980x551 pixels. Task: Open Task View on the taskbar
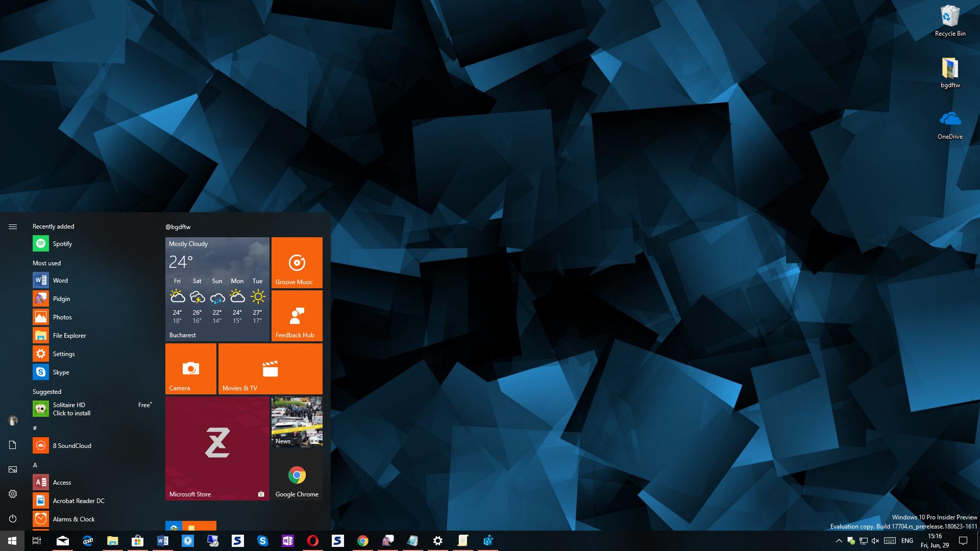tap(37, 541)
